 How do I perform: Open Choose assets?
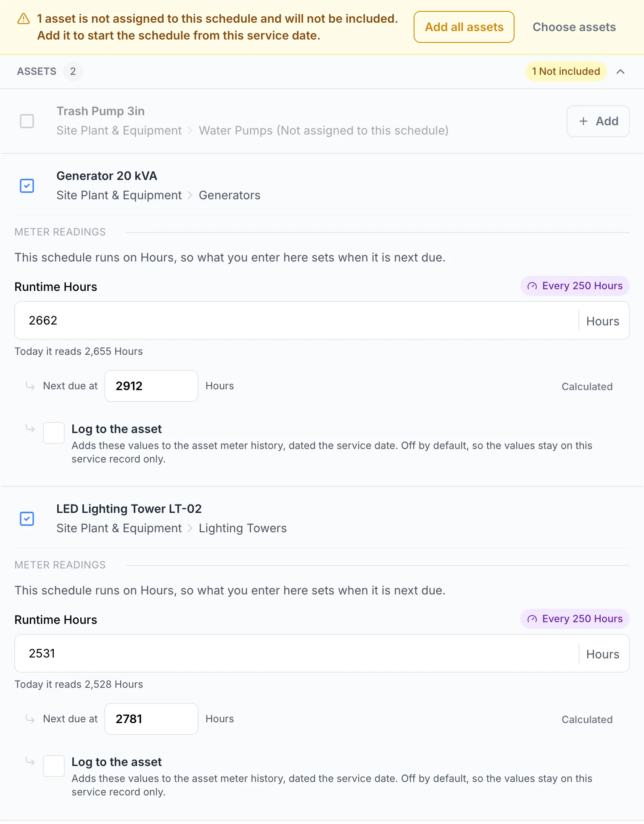(574, 27)
